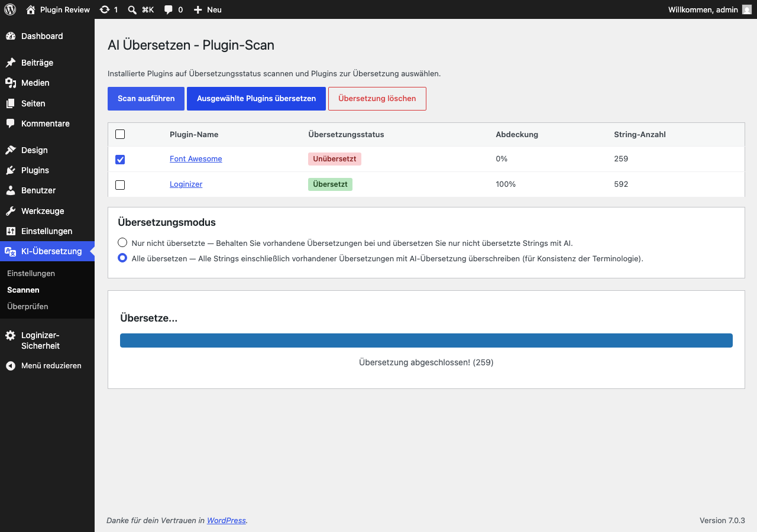Click the Loginizer-Sicherheit gear icon

coord(11,335)
